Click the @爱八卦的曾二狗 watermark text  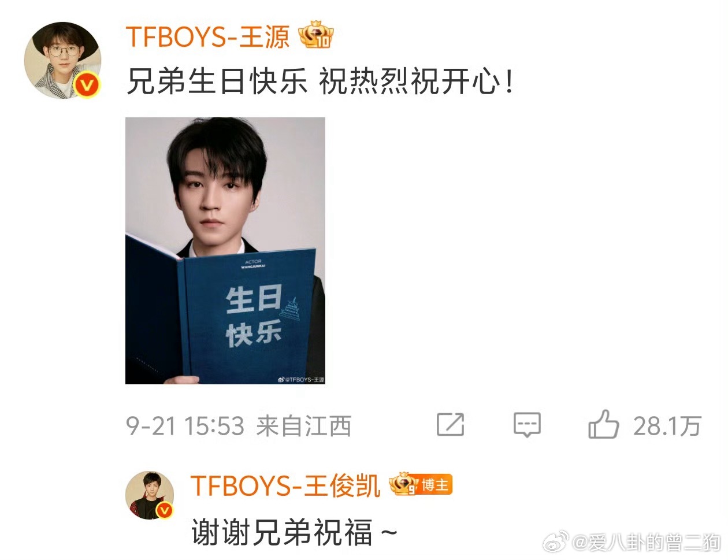pos(646,542)
